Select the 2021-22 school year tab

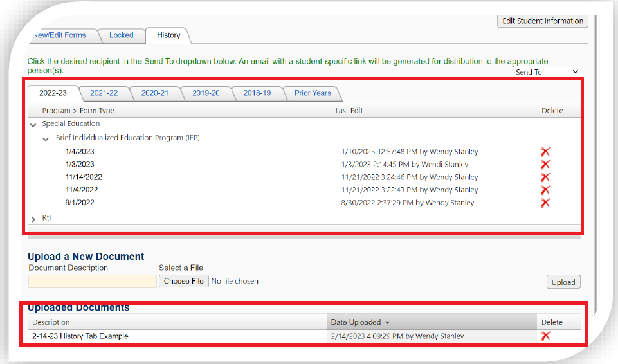[x=104, y=93]
